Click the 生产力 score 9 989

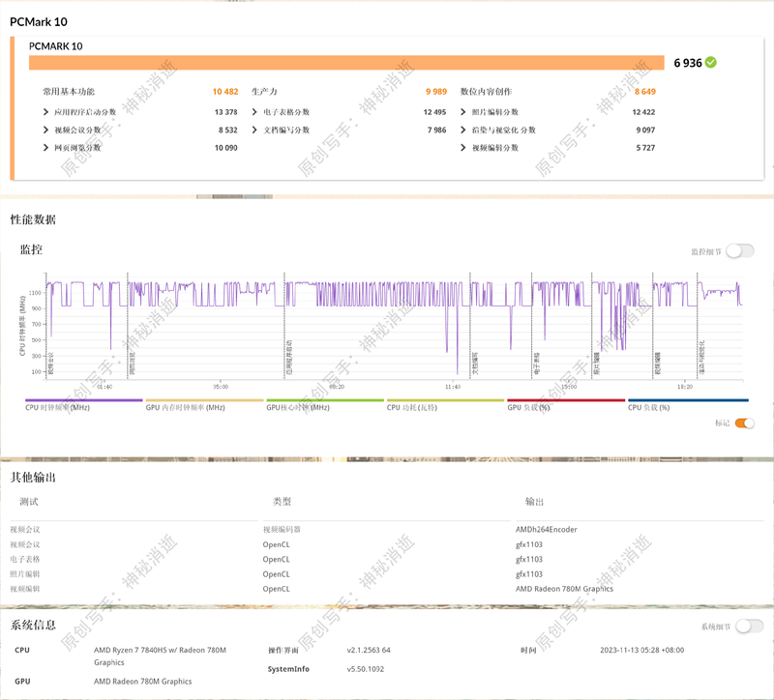tap(436, 91)
